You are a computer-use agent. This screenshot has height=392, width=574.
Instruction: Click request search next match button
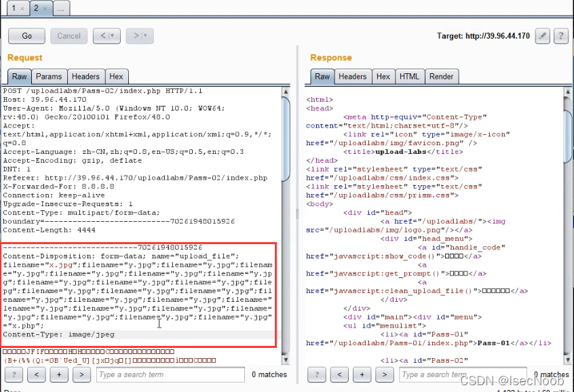click(81, 374)
